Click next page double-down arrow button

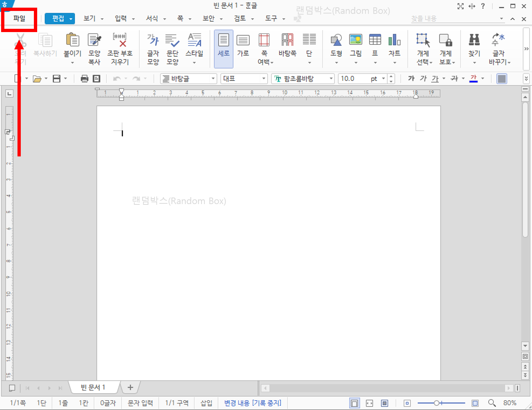click(525, 375)
